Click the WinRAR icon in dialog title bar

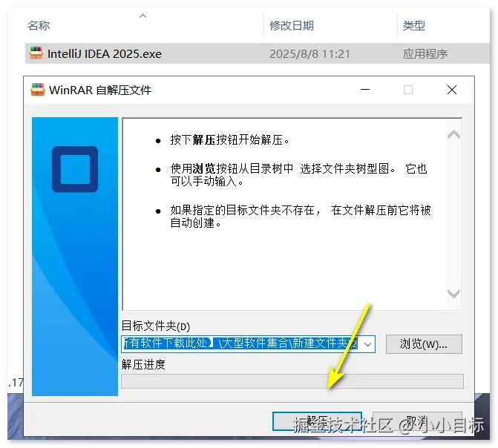37,90
